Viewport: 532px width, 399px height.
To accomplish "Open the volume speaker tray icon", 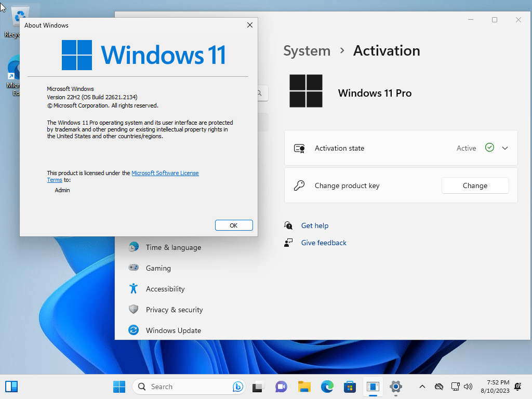I will 468,387.
